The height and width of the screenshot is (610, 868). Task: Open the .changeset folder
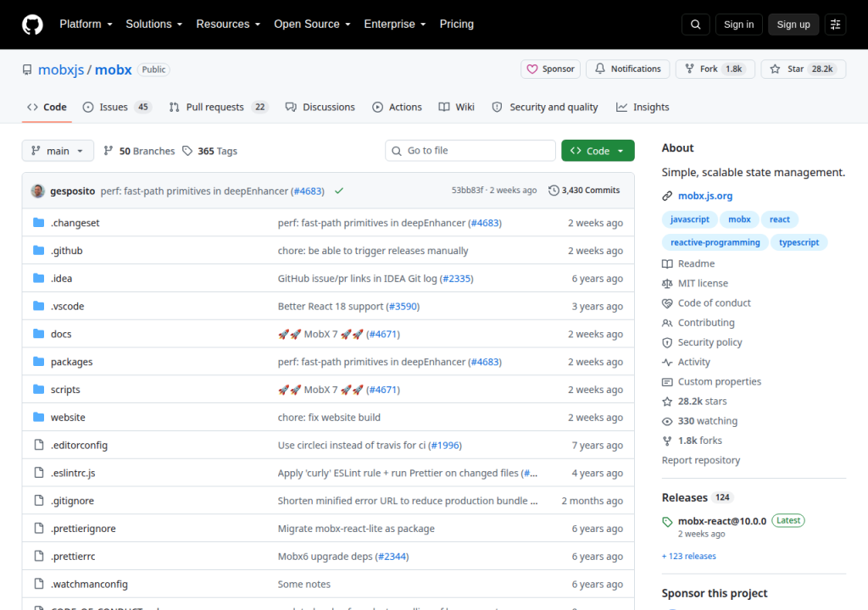pyautogui.click(x=75, y=223)
